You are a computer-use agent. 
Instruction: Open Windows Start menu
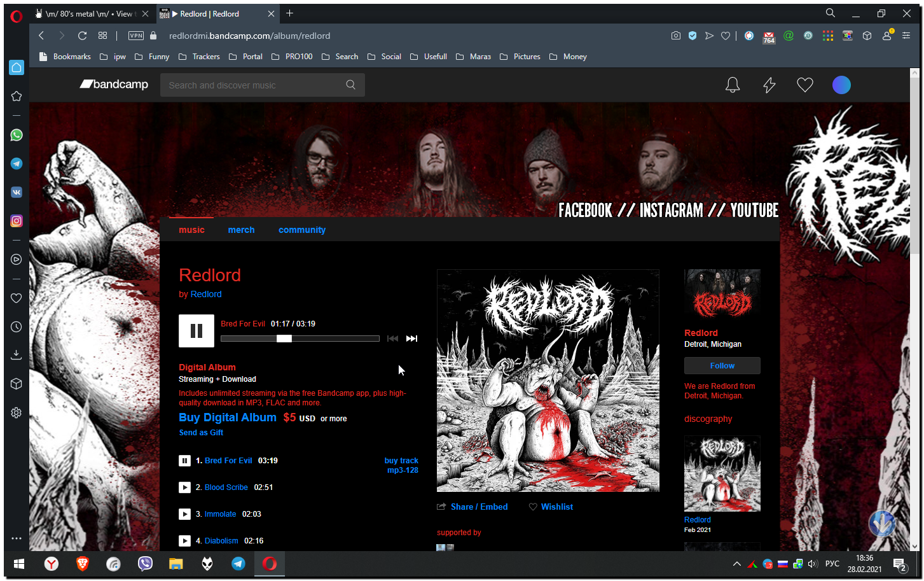coord(19,564)
